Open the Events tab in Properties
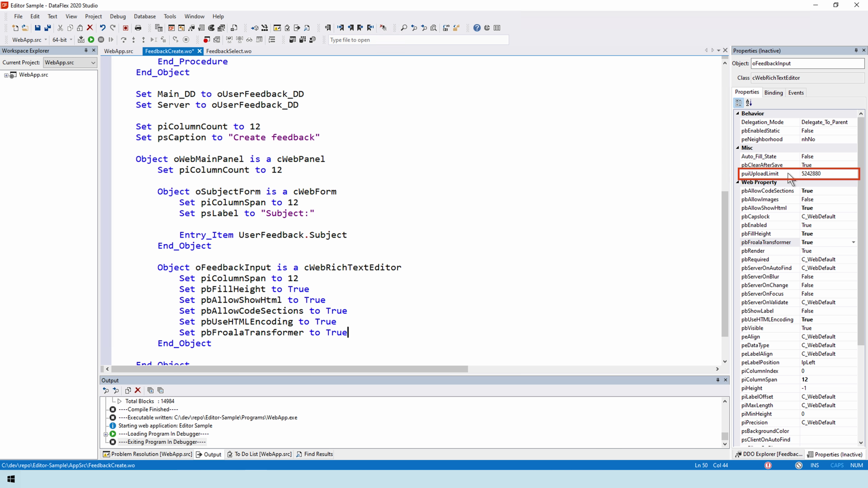The image size is (868, 488). 796,93
